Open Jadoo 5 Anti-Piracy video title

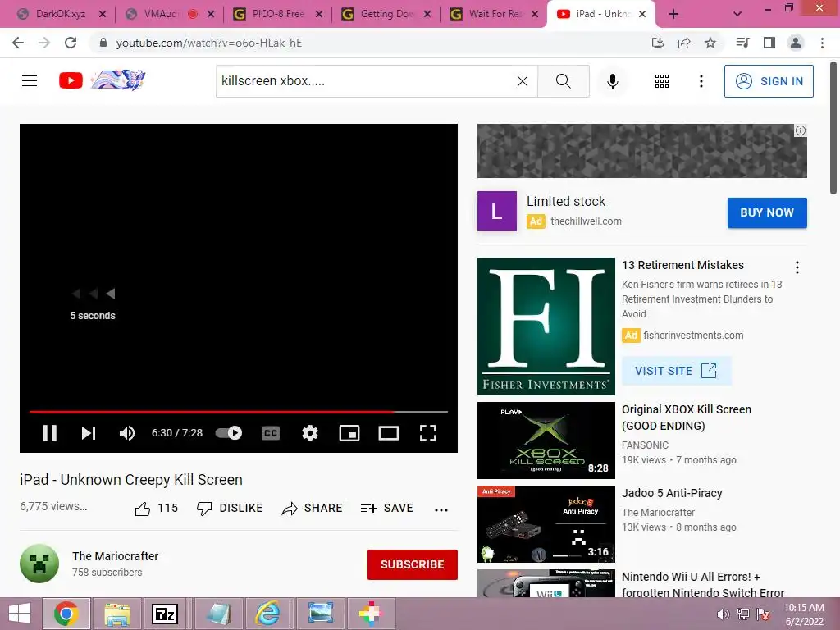[x=672, y=493]
